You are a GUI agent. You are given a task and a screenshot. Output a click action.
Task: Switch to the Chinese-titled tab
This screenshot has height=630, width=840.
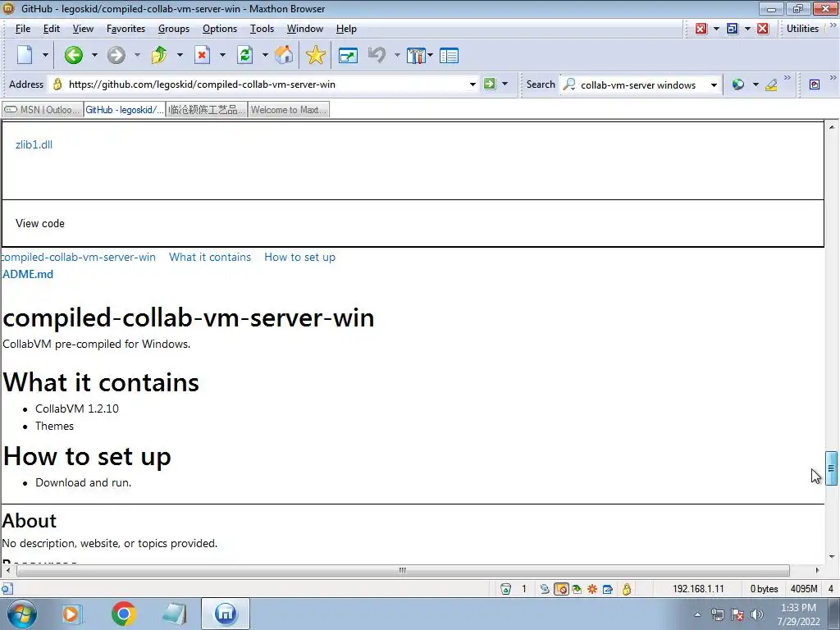(206, 110)
